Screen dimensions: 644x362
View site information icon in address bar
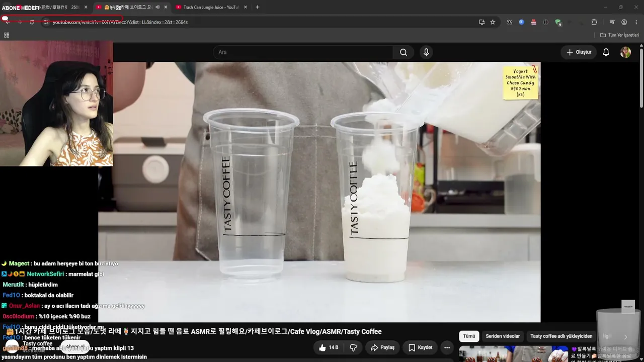tap(46, 22)
